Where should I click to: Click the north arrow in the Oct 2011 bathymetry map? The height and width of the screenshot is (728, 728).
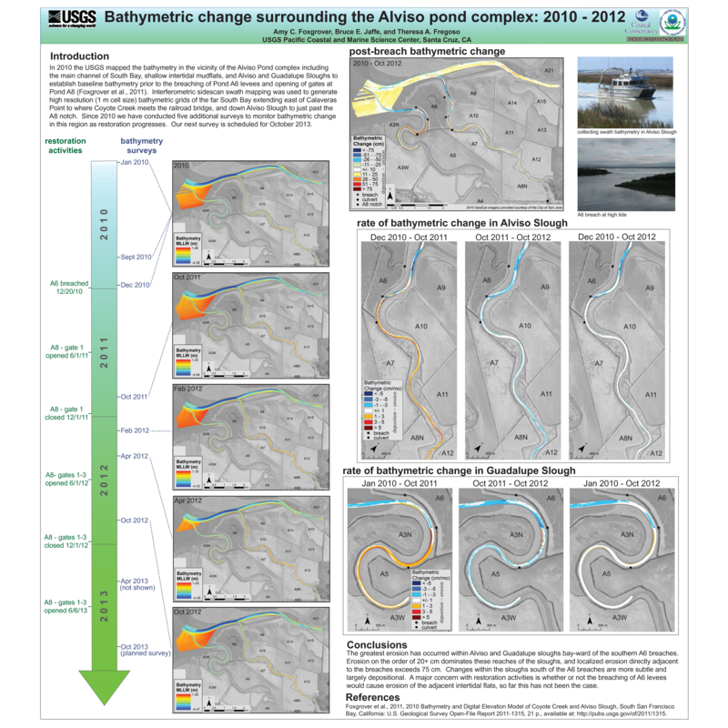click(x=209, y=369)
